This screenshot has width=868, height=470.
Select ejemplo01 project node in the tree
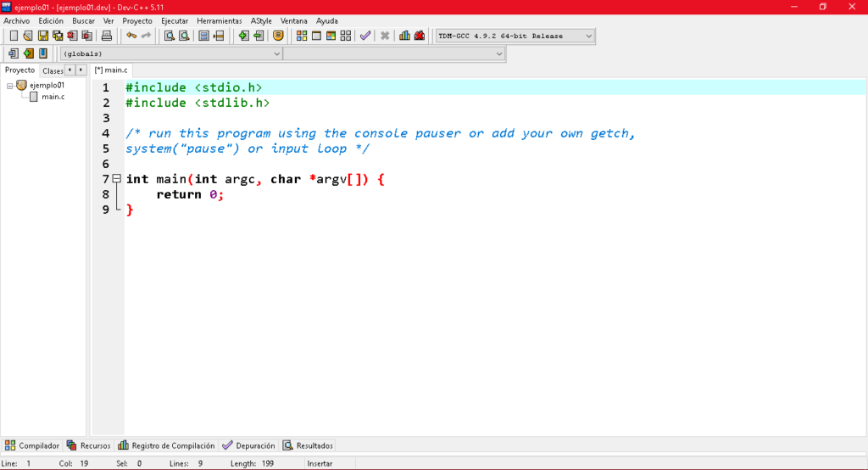[x=47, y=86]
